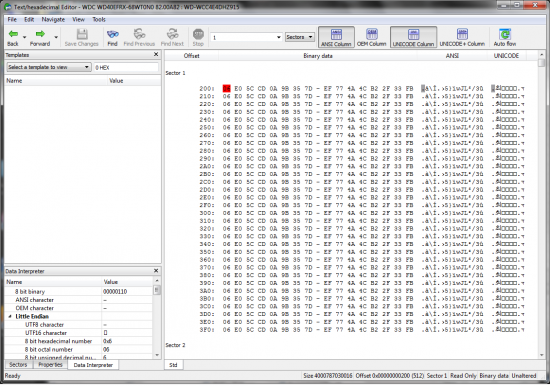Click the UNICODE column header

(x=506, y=56)
